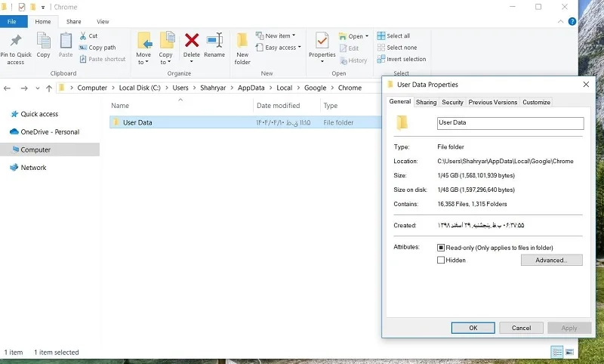Viewport: 604px width, 364px height.
Task: Click Invert selection
Action: point(402,59)
